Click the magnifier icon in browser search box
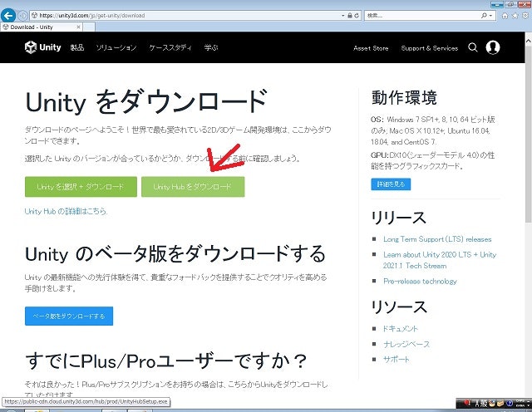532x412 pixels. (x=484, y=16)
